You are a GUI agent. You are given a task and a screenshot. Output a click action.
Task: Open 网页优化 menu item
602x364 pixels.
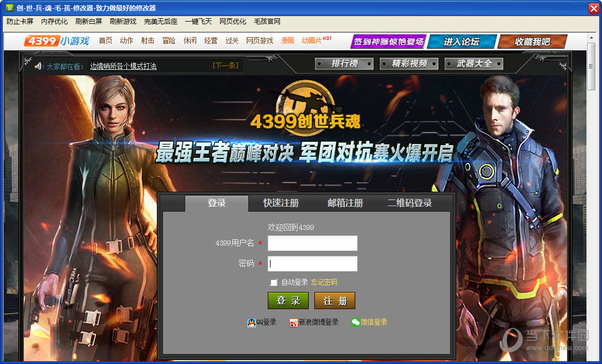click(233, 22)
